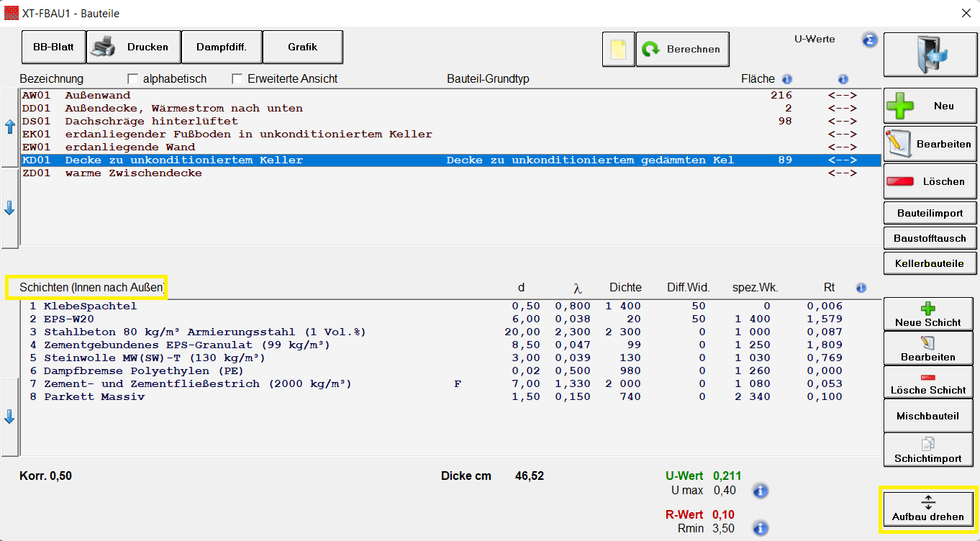Screen dimensions: 980x541
Task: Click the info icon above the arrow column
Action: [843, 79]
